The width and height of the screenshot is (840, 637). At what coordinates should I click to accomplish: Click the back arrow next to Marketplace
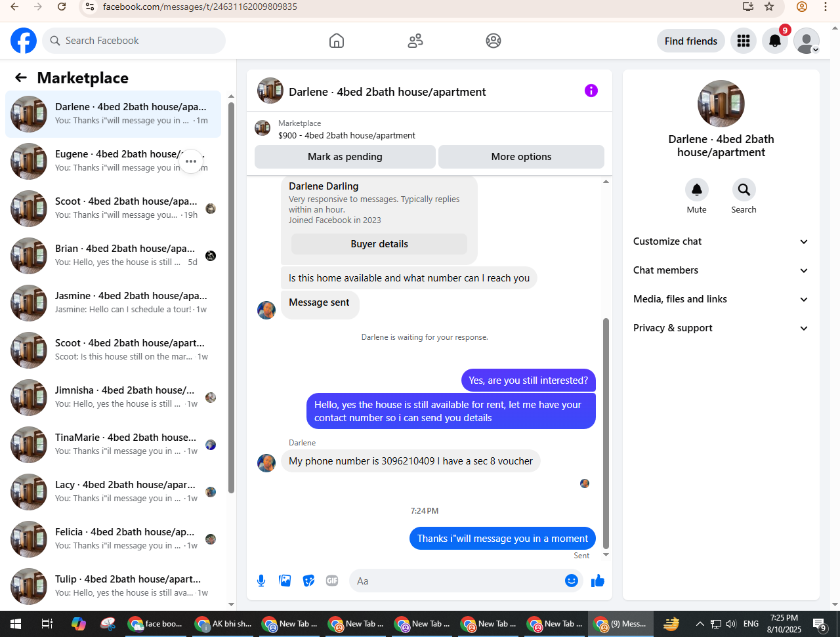click(21, 77)
